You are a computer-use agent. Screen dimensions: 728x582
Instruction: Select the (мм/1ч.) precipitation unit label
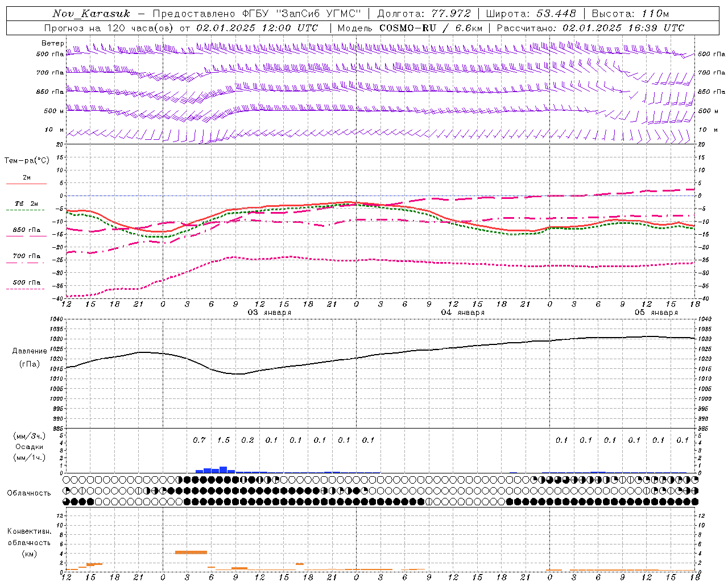click(x=30, y=458)
